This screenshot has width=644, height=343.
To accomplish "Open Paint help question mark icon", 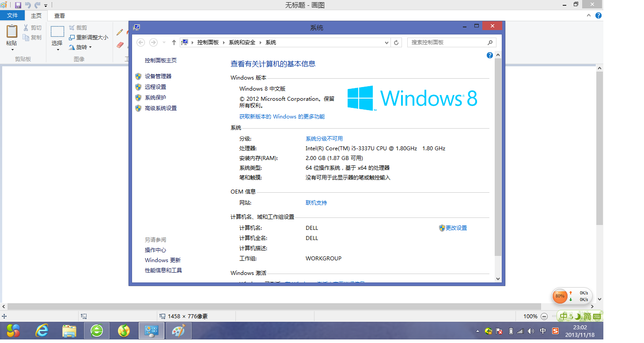I will 599,15.
